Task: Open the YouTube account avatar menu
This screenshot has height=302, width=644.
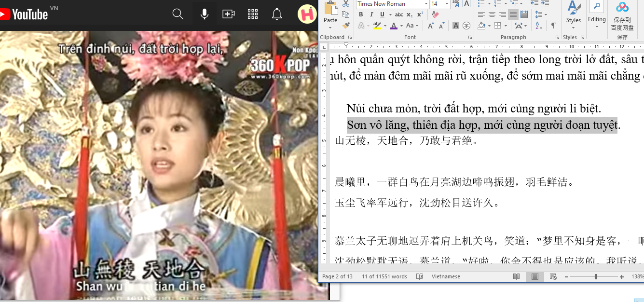Action: 306,14
